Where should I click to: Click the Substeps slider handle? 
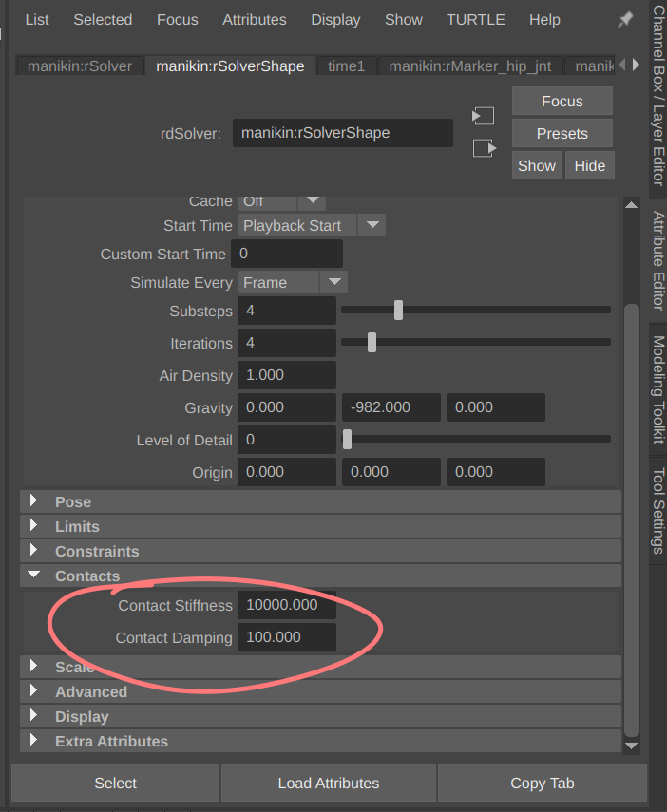pos(398,311)
